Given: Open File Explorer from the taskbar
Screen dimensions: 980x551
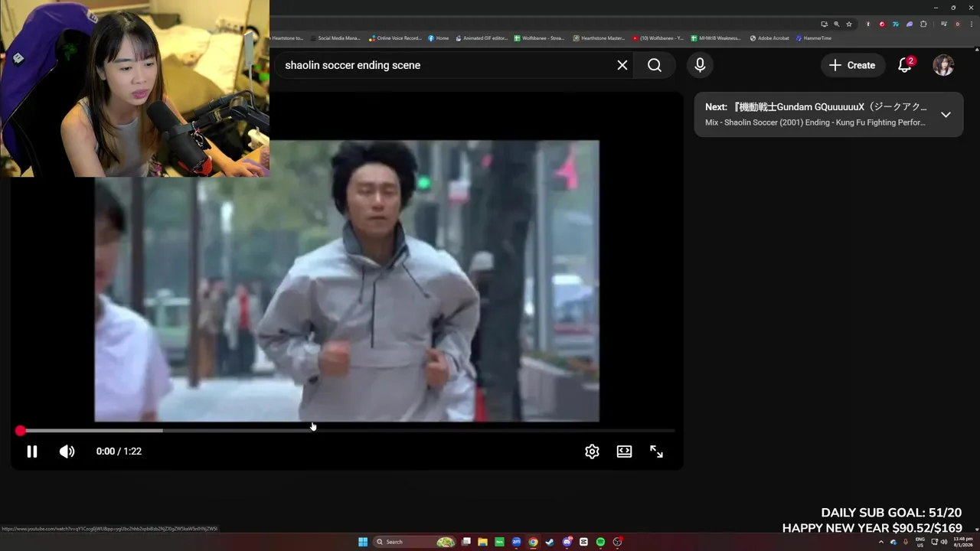Looking at the screenshot, I should pyautogui.click(x=482, y=542).
